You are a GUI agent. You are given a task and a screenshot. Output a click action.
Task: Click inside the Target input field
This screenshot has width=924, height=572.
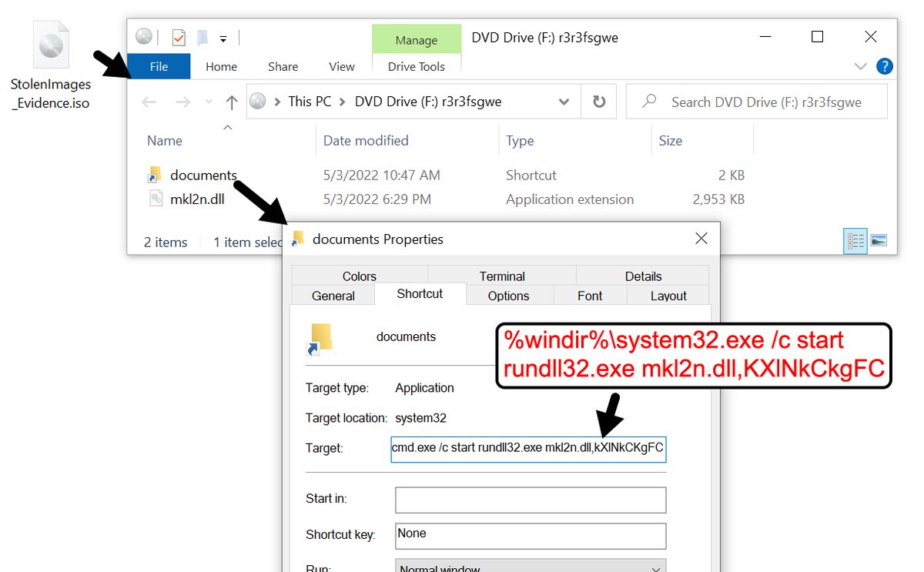(528, 449)
